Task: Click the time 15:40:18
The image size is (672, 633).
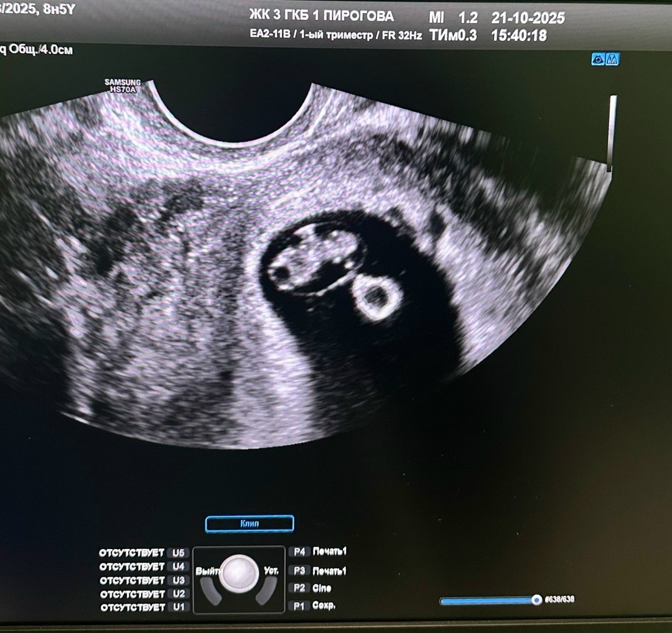Action: click(519, 35)
